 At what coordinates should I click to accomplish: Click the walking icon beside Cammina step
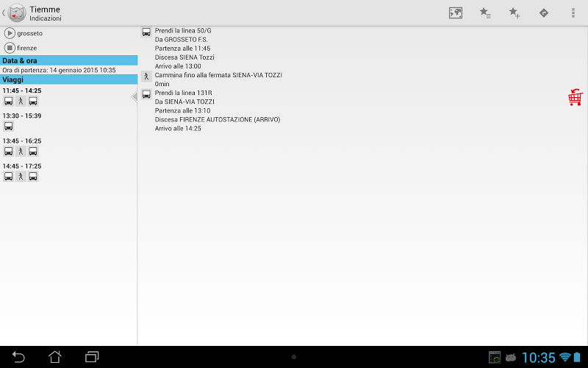pyautogui.click(x=146, y=77)
